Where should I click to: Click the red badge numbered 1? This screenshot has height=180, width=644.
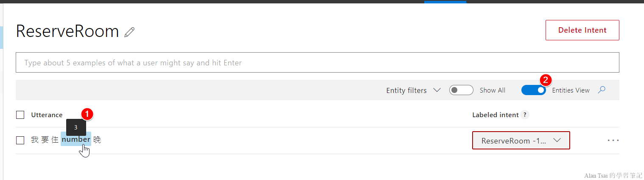pyautogui.click(x=87, y=114)
